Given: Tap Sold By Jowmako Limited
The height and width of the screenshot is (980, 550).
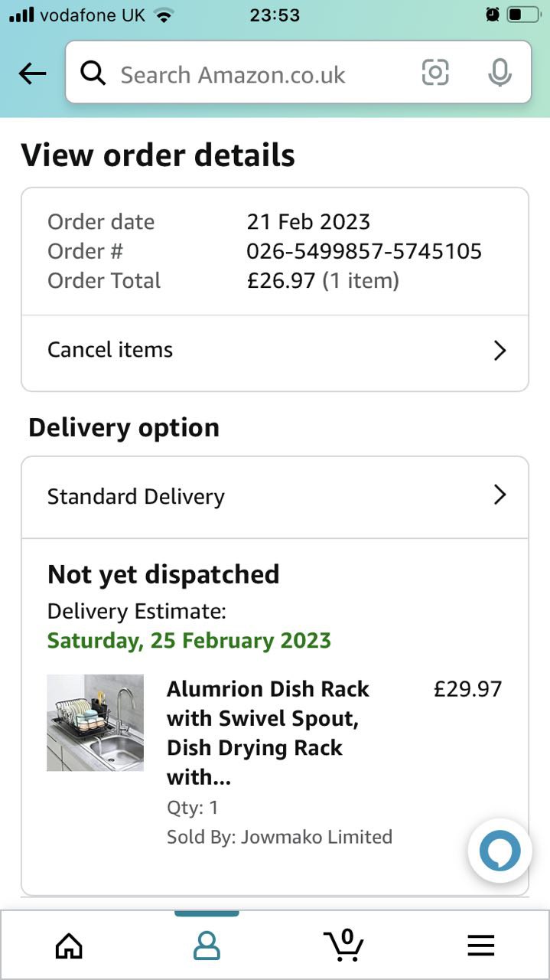Looking at the screenshot, I should coord(279,837).
